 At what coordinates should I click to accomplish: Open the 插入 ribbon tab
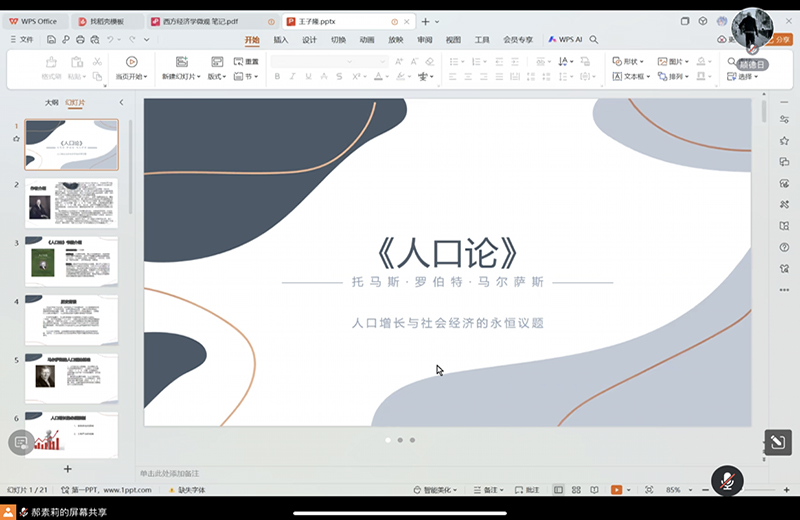(x=281, y=40)
